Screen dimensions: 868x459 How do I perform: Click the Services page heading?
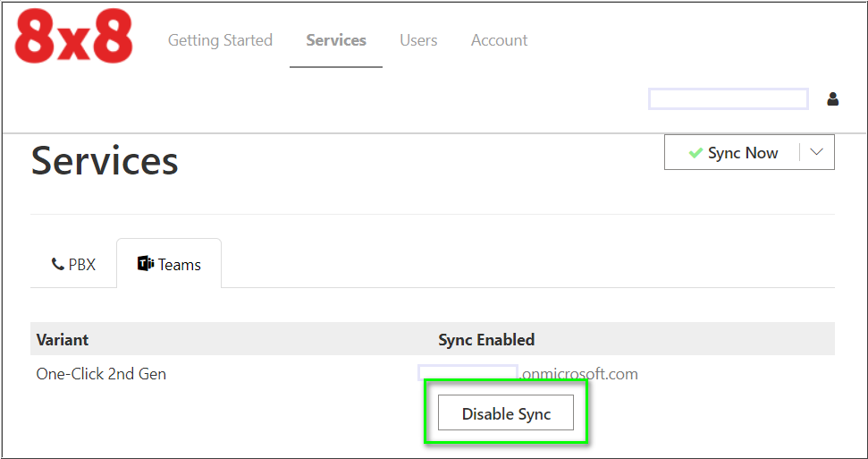pyautogui.click(x=105, y=161)
